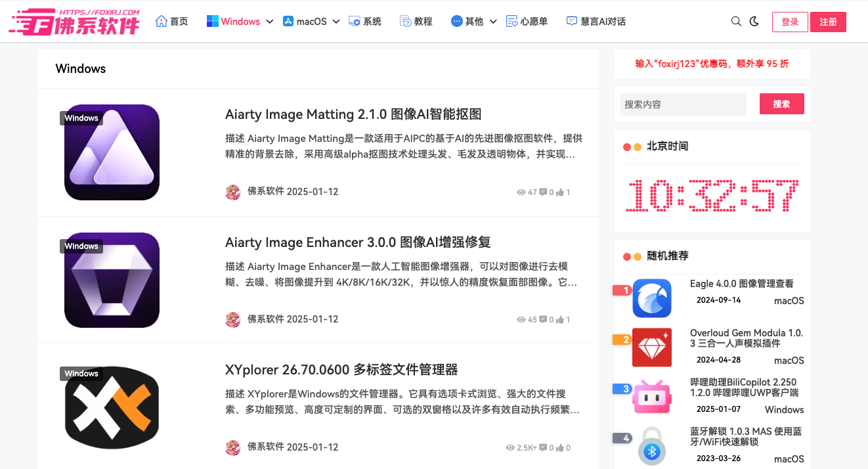This screenshot has width=868, height=469.
Task: Click the 佛系软件 site logo
Action: (74, 22)
